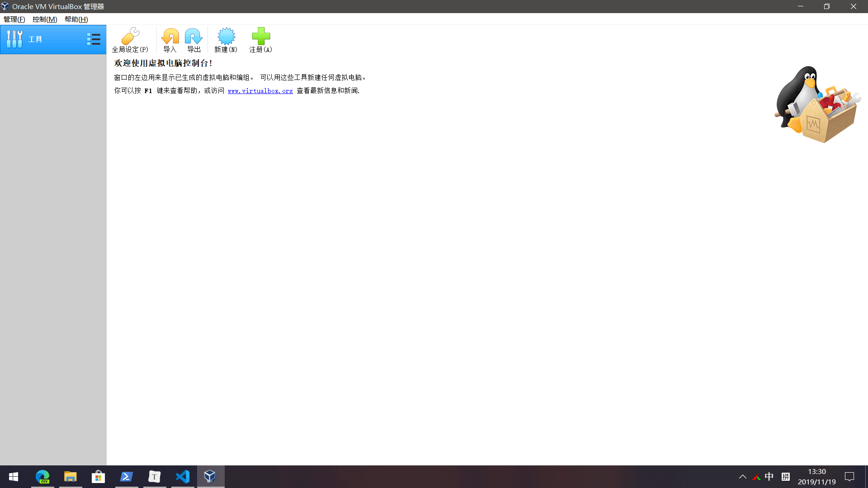
Task: Open Microsoft Edge Dev from taskbar
Action: (x=42, y=477)
